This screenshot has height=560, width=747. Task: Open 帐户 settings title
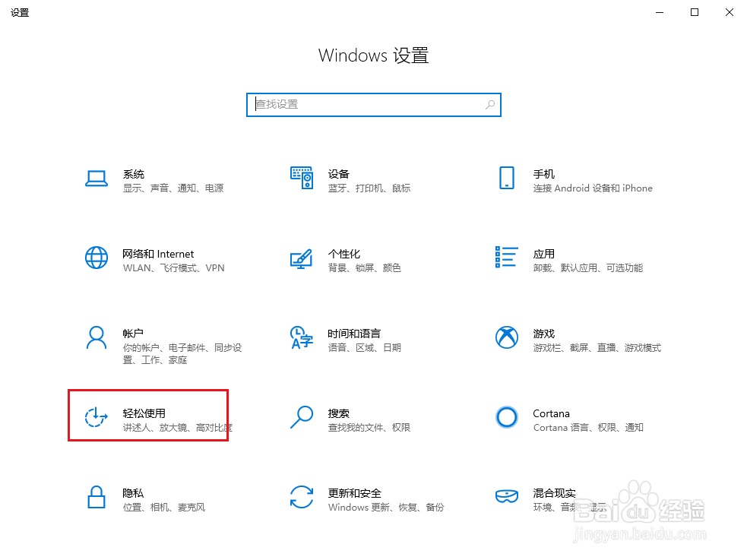click(x=133, y=334)
